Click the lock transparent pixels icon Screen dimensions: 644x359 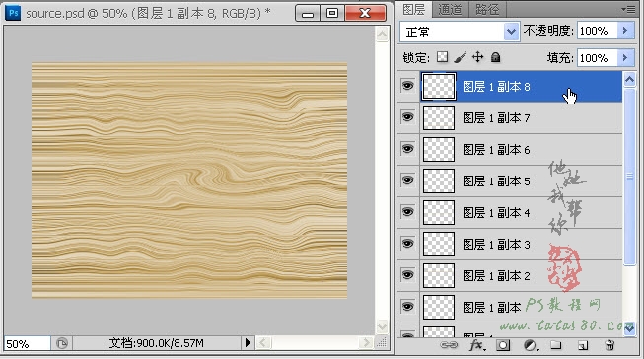[x=443, y=57]
